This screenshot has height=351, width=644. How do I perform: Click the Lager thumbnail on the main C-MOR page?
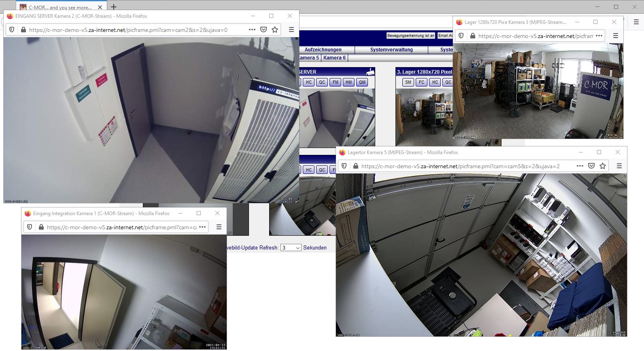click(424, 117)
